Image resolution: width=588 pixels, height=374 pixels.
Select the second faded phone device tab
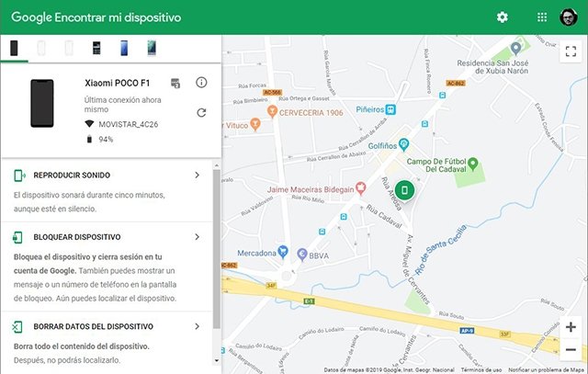pyautogui.click(x=41, y=48)
